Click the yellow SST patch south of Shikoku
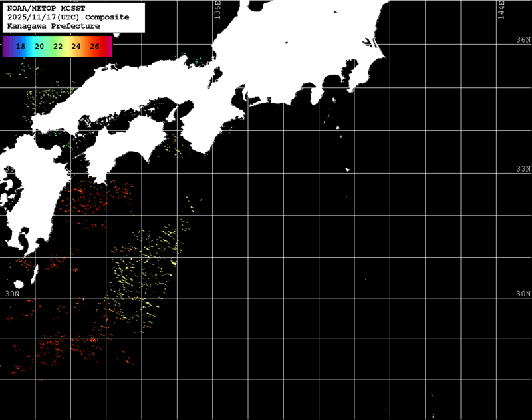532x420 pixels. (150, 266)
